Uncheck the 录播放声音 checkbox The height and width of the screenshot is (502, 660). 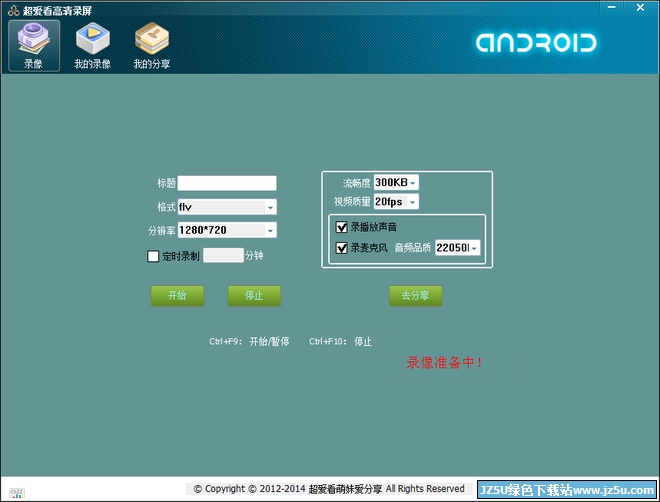(x=341, y=227)
